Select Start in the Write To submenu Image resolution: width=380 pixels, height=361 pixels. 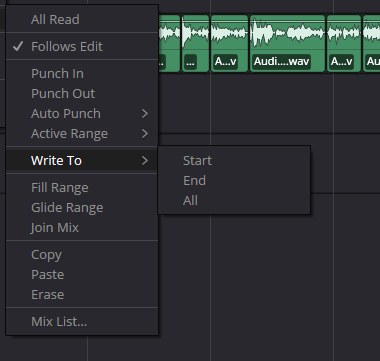pos(234,160)
